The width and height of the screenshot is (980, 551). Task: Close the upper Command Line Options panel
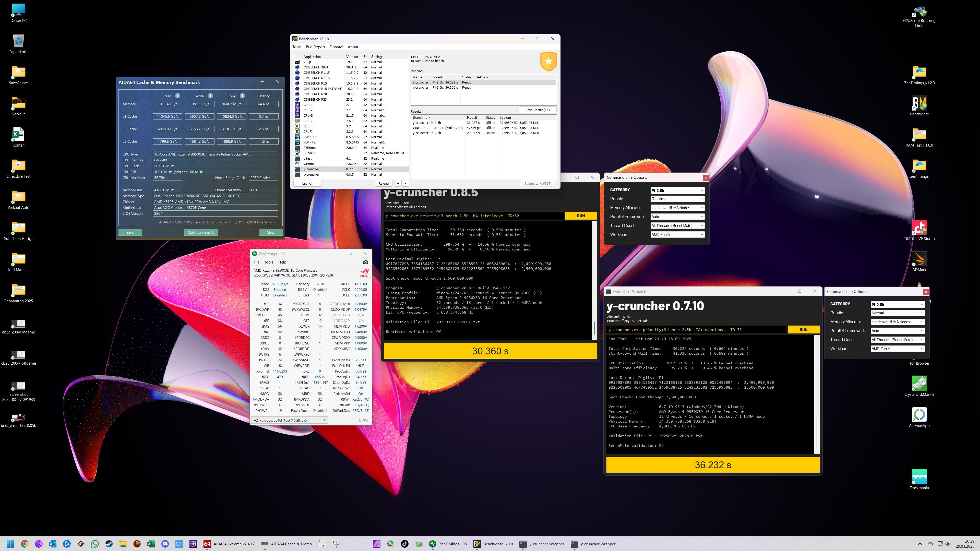(x=706, y=178)
